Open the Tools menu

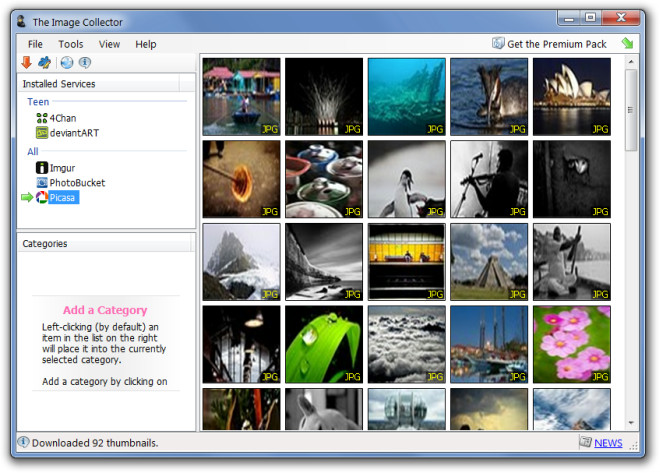pyautogui.click(x=71, y=44)
